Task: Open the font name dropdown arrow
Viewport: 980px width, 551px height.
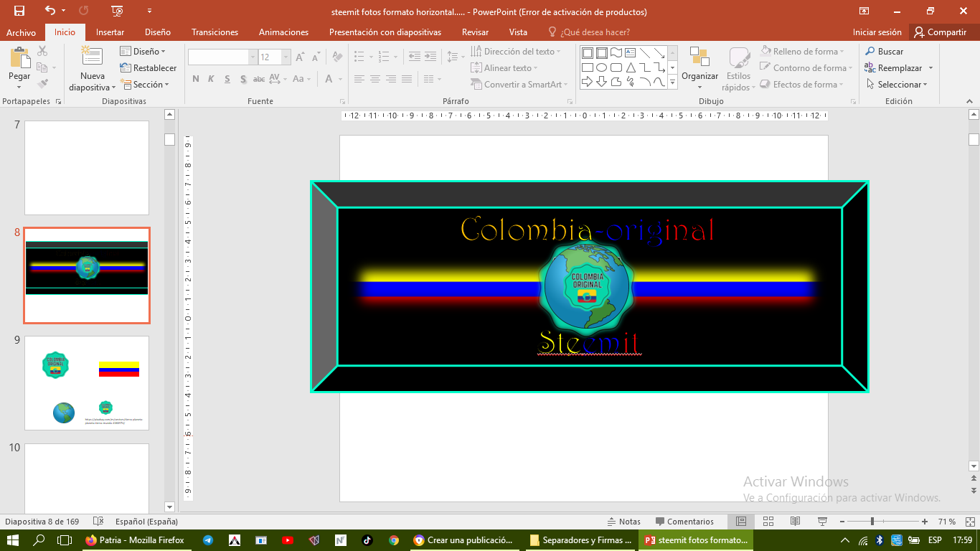Action: (253, 57)
